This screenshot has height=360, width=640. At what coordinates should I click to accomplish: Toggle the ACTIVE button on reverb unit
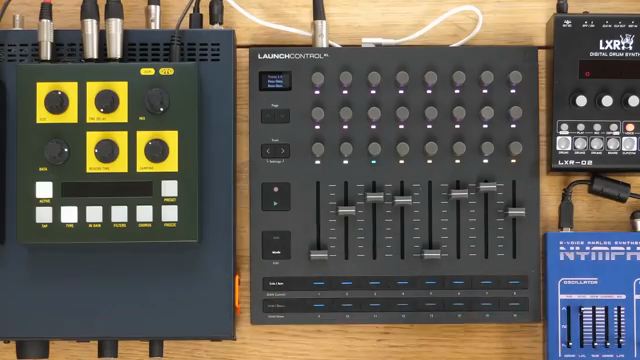coord(44,190)
